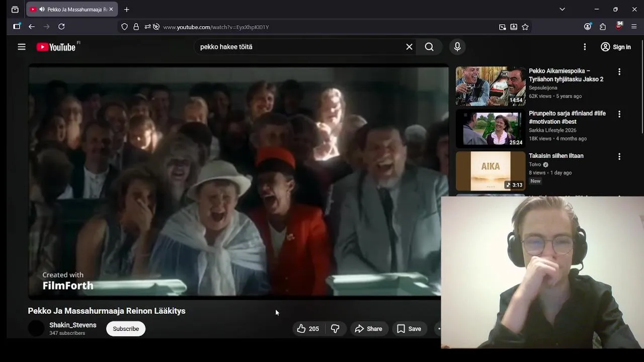Sign in to YouTube
Viewport: 644px width, 362px height.
tap(616, 47)
